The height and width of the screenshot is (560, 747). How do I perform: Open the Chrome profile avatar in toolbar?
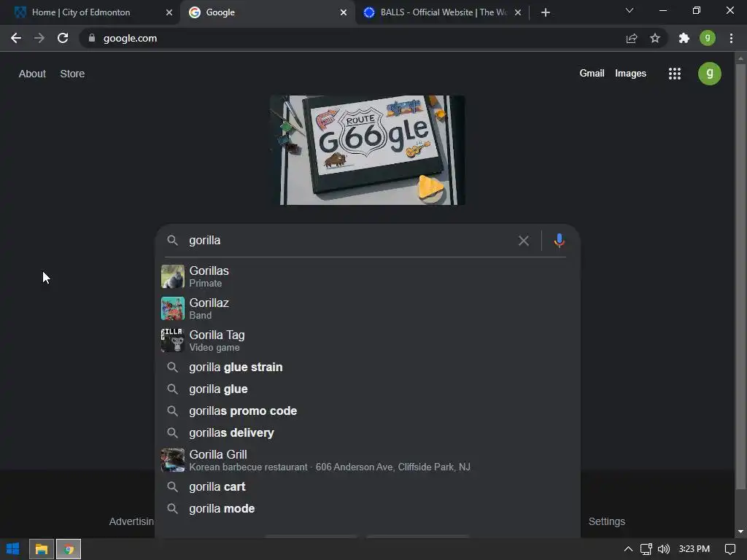(x=708, y=38)
